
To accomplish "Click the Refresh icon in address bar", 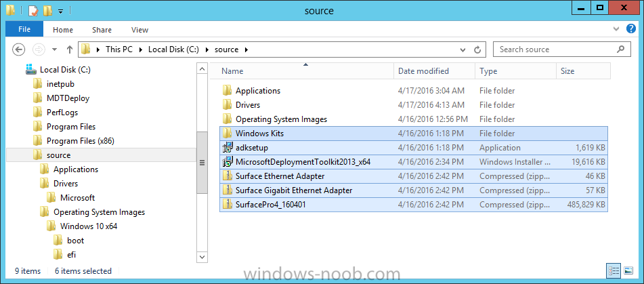I will [x=477, y=49].
